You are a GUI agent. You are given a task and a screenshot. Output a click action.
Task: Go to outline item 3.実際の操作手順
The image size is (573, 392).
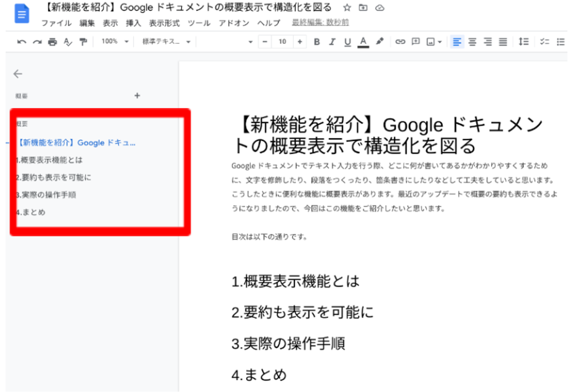(x=46, y=195)
